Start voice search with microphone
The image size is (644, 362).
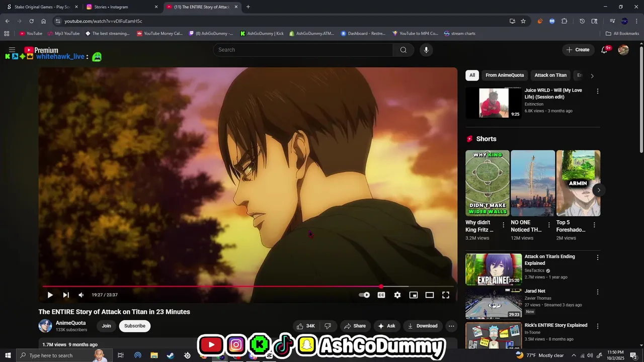(426, 50)
